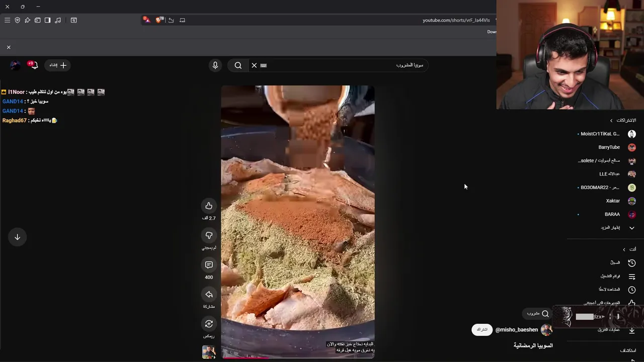Click the tab search icon in toolbar

[x=74, y=20]
